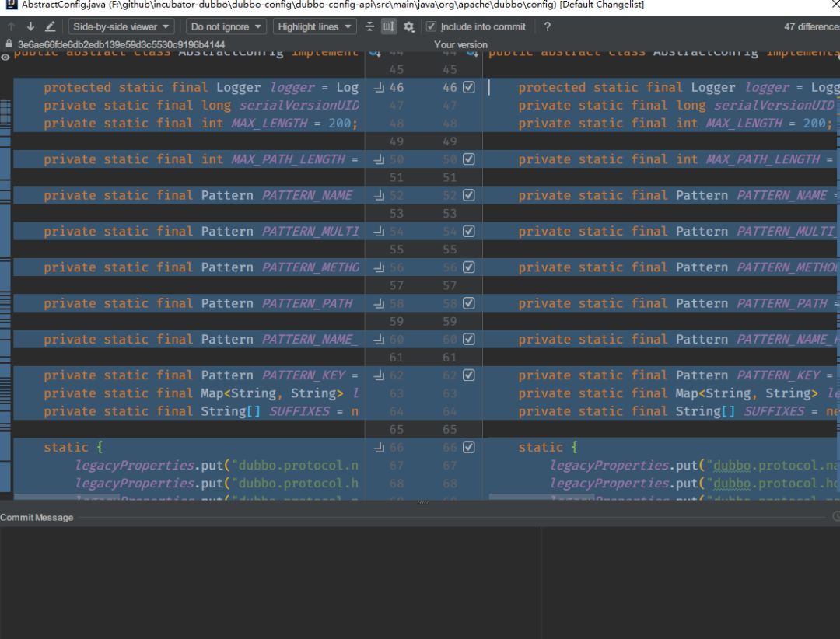
Task: Revert the static block change at line 66
Action: tap(379, 447)
